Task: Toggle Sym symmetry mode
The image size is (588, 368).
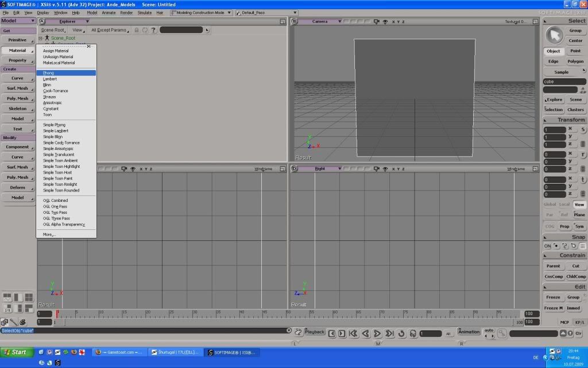Action: pos(579,227)
